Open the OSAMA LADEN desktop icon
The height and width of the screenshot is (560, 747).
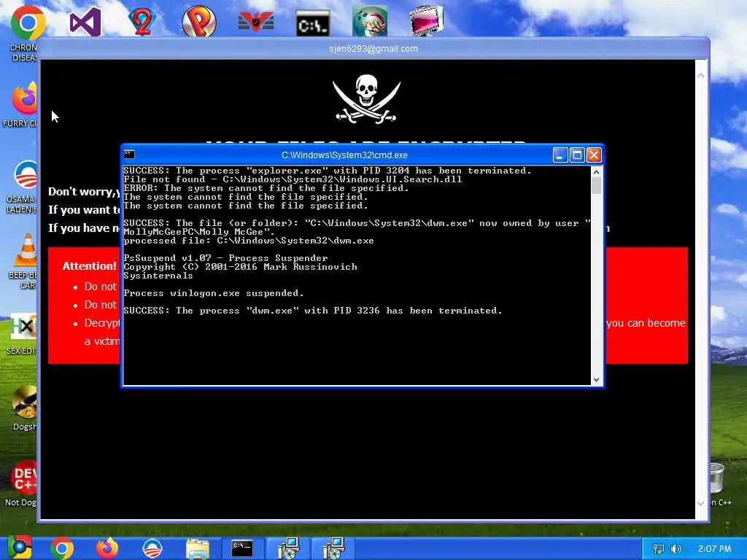[x=25, y=175]
